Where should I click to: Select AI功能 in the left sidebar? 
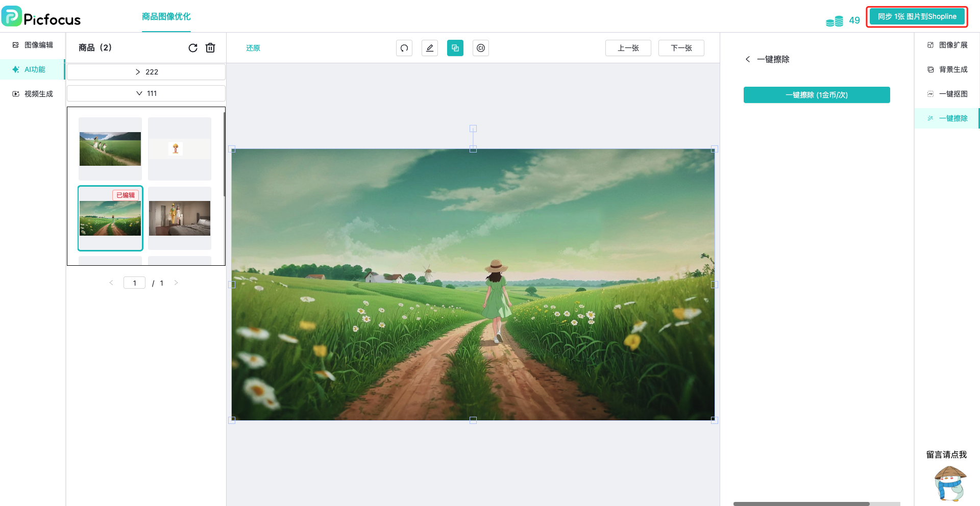pos(33,69)
